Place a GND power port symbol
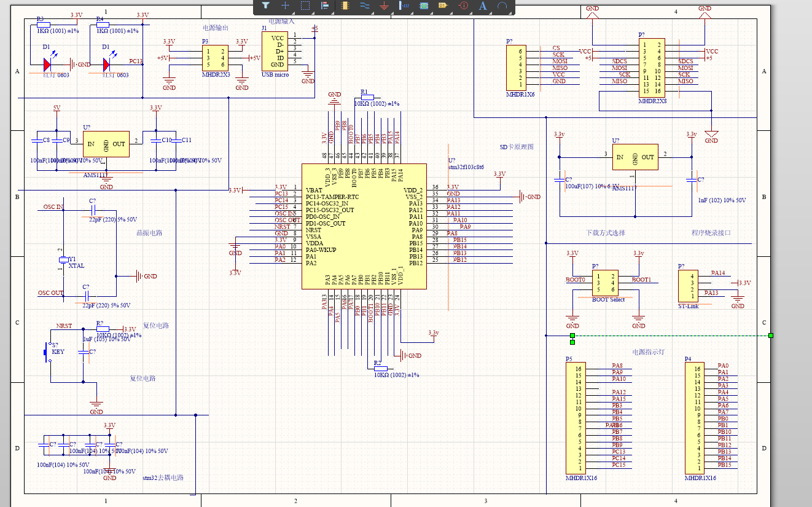The width and height of the screenshot is (812, 507). point(384,6)
